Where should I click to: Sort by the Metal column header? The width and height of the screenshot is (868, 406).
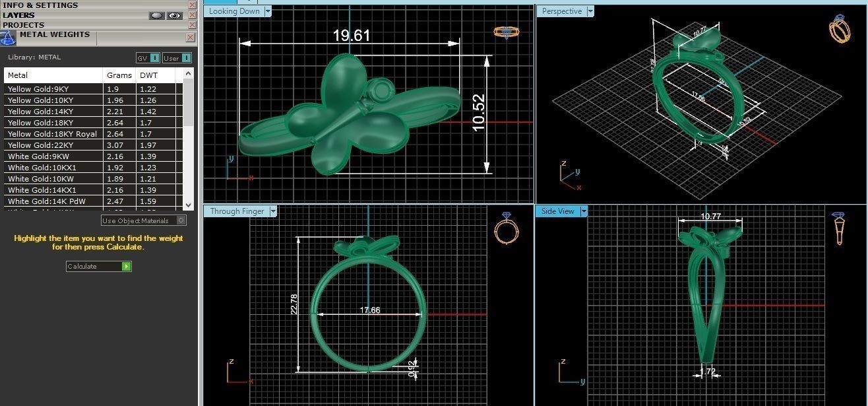53,75
